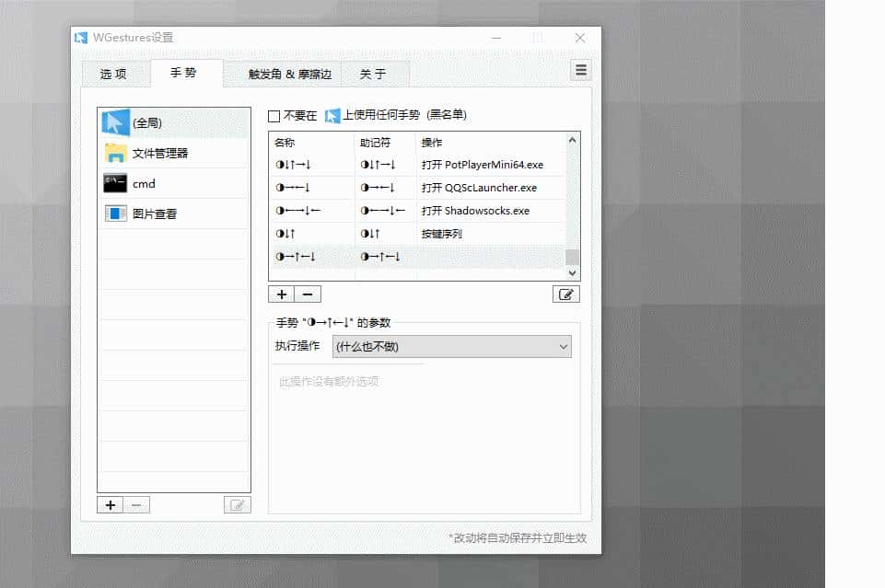Click the edit icon below the app list
This screenshot has width=885, height=588.
(237, 504)
